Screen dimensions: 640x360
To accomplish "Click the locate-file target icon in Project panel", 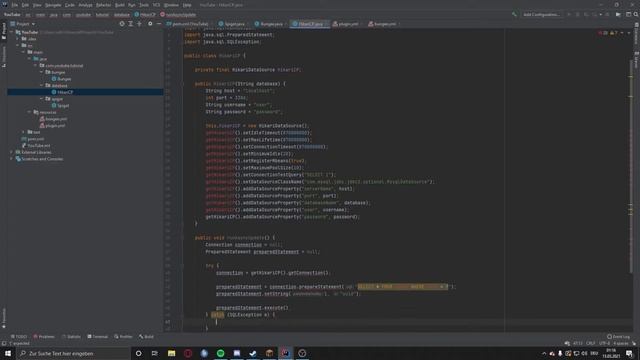I will click(122, 24).
